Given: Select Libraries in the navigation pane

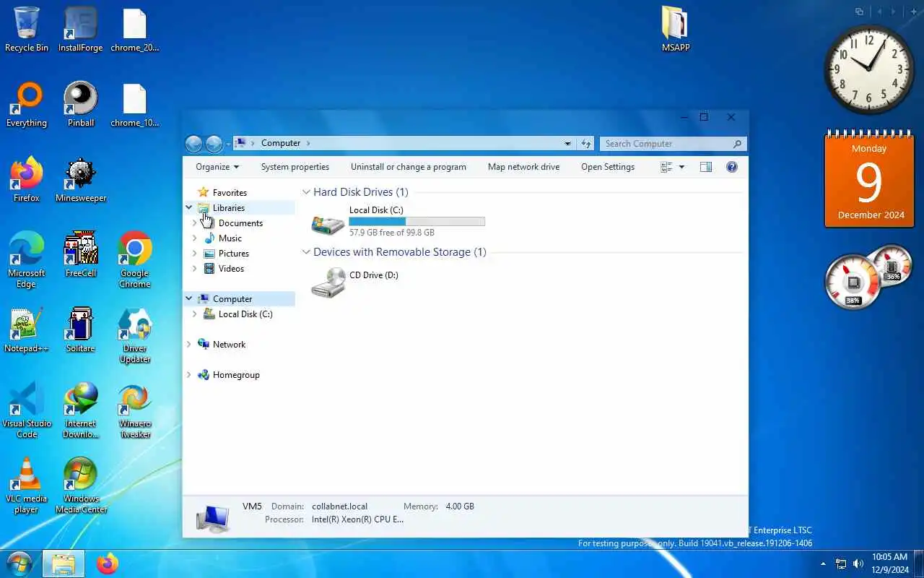Looking at the screenshot, I should pyautogui.click(x=229, y=208).
